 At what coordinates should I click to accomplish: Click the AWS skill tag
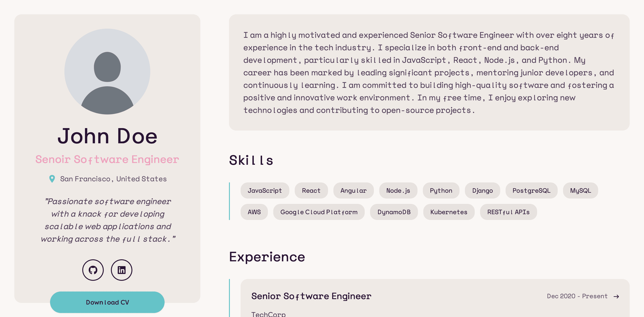(254, 212)
